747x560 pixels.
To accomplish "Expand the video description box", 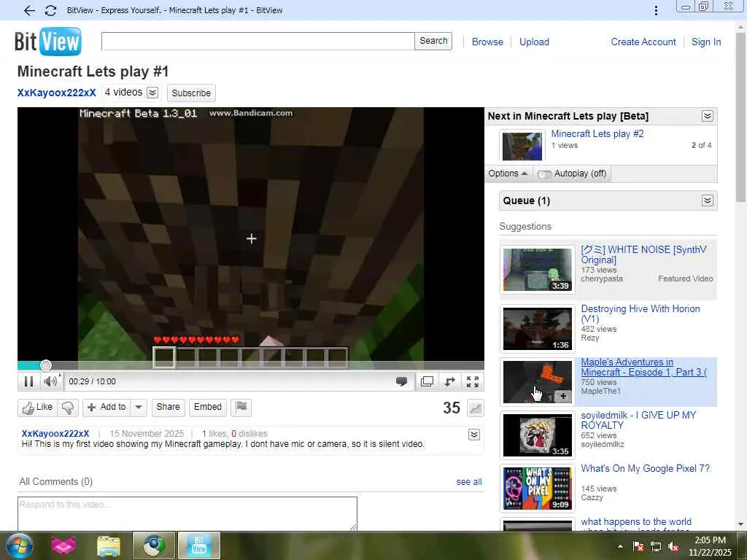I will pyautogui.click(x=474, y=435).
